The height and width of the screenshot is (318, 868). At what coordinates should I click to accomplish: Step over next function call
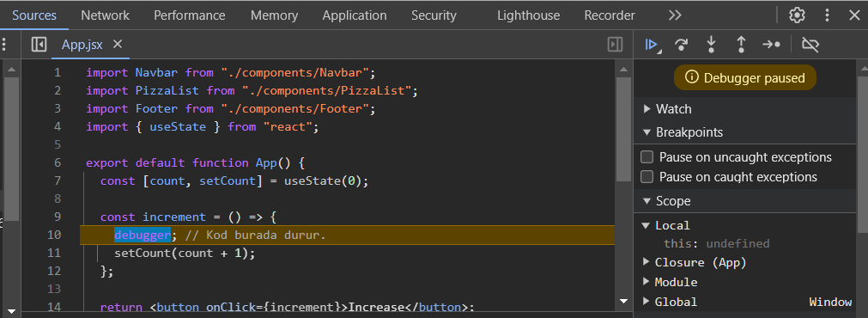(682, 45)
